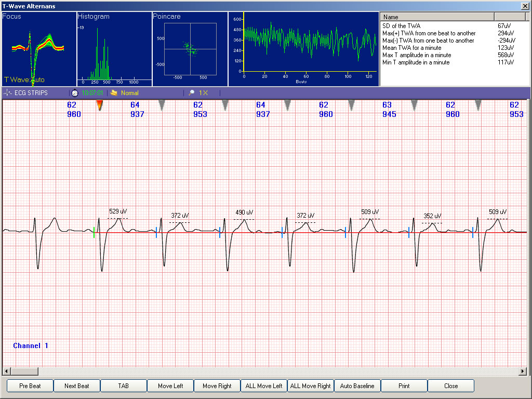532x399 pixels.
Task: Select the red-orange active beat marker
Action: click(x=99, y=105)
